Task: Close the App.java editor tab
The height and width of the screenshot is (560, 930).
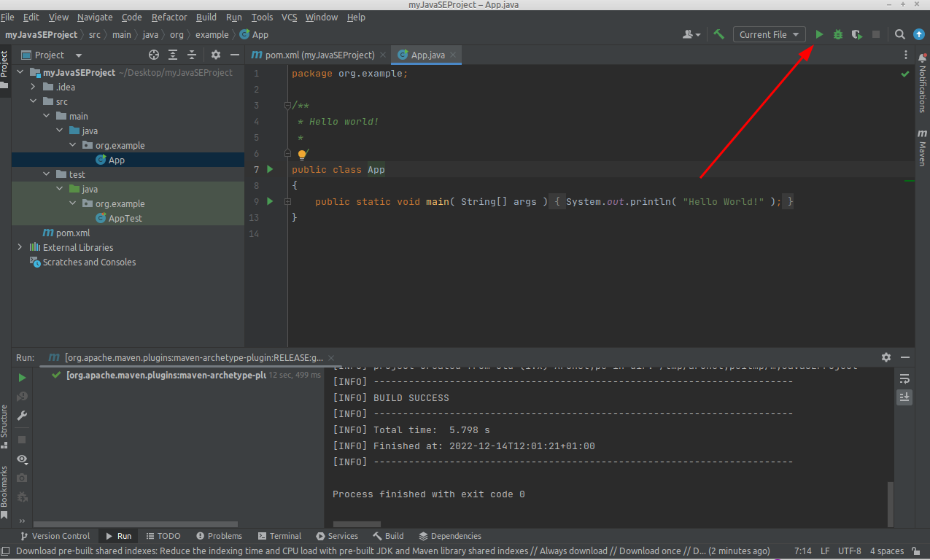Action: point(453,55)
